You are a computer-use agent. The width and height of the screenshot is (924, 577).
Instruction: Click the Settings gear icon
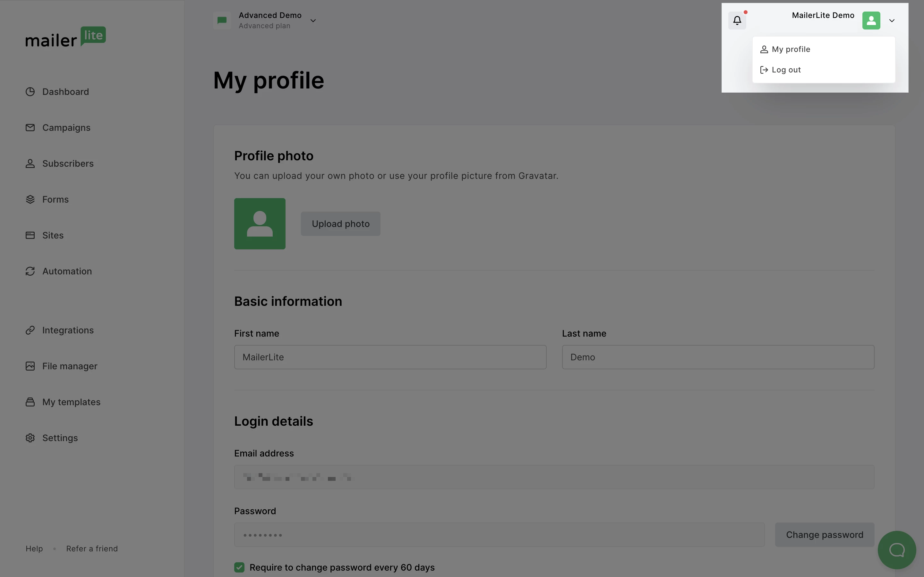tap(30, 438)
